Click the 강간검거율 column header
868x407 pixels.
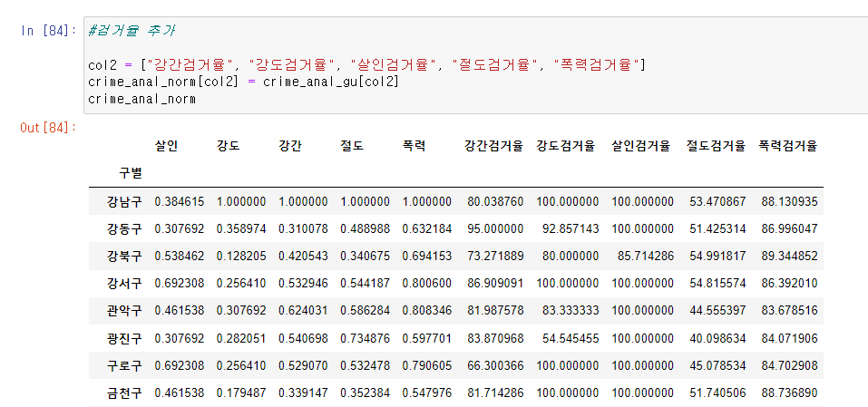pyautogui.click(x=493, y=146)
